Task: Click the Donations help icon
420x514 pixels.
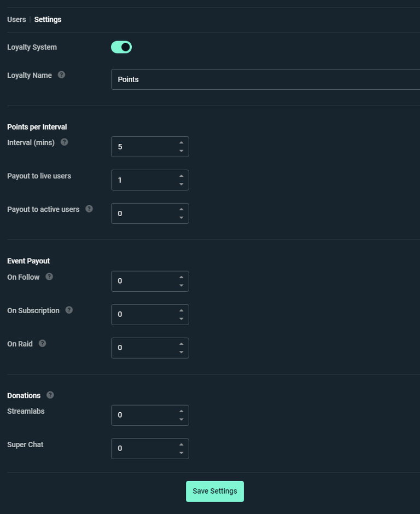Action: coord(49,395)
